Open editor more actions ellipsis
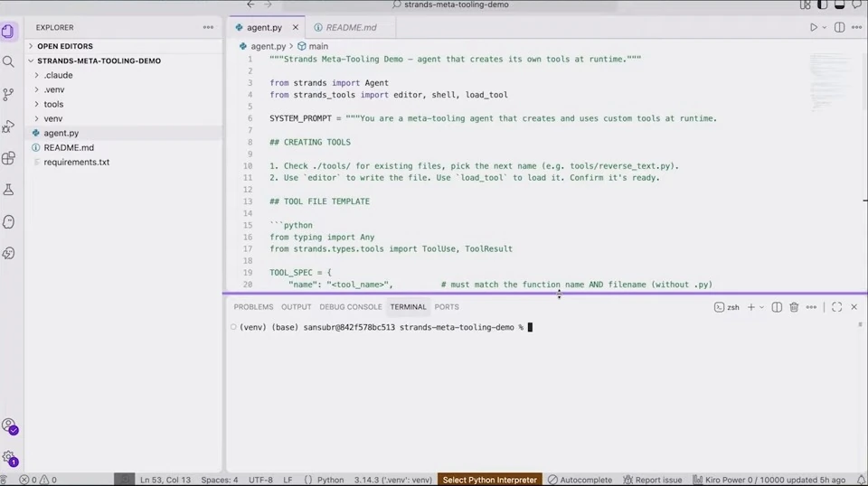The height and width of the screenshot is (486, 868). point(856,27)
